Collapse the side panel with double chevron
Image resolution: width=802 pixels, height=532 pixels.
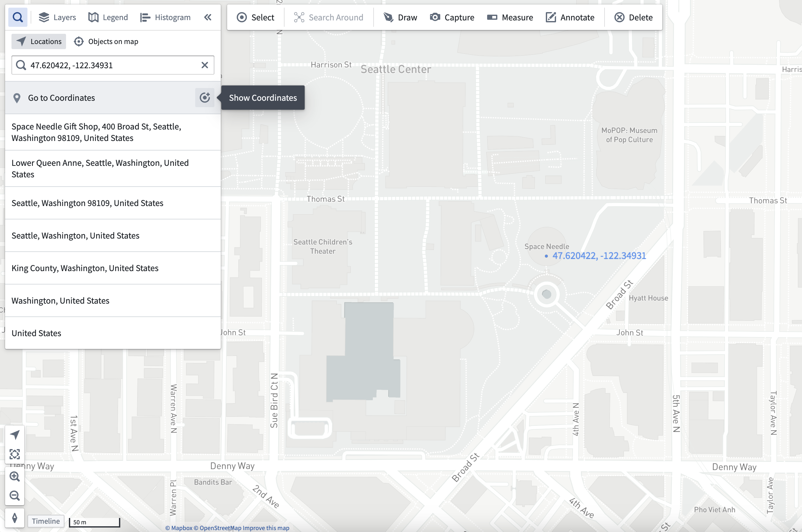click(x=208, y=17)
